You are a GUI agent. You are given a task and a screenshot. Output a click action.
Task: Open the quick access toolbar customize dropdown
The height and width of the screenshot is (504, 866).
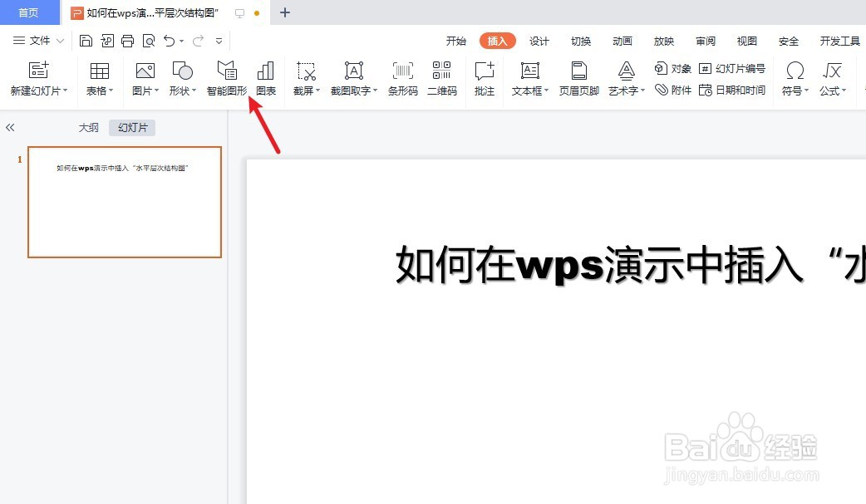point(219,41)
